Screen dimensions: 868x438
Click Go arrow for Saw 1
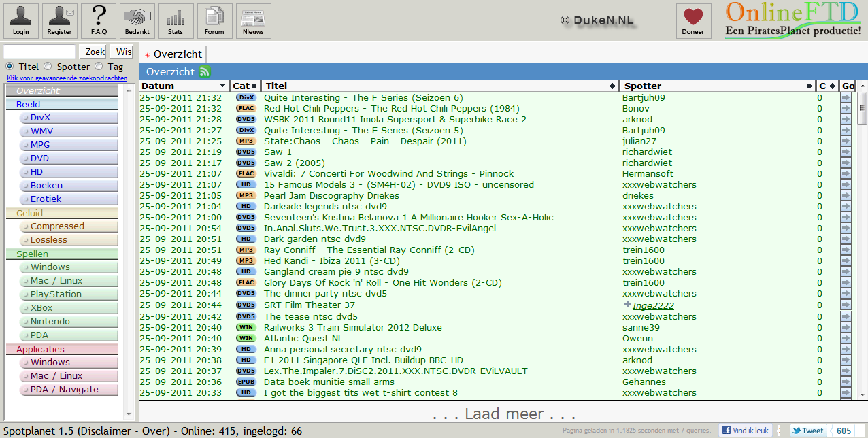tap(846, 152)
